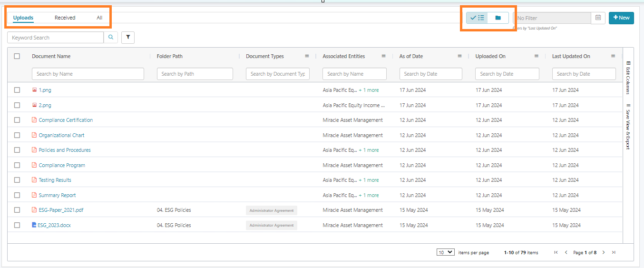Check the ESG_2023.docx row checkbox
The width and height of the screenshot is (644, 268).
tap(17, 225)
